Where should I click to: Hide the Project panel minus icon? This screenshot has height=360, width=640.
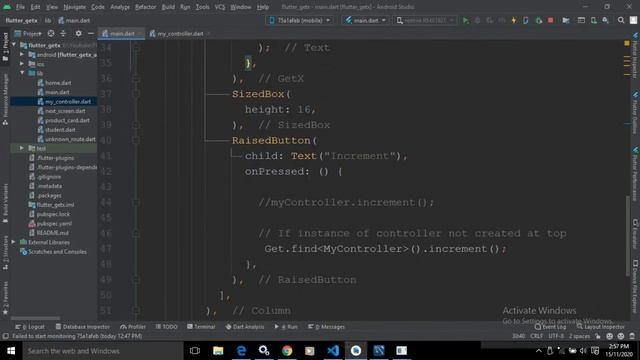(91, 33)
